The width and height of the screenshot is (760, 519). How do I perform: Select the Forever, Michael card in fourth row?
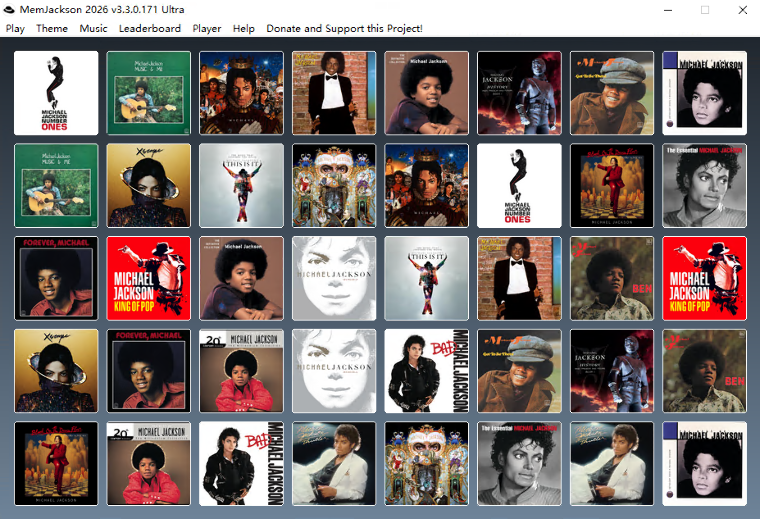149,371
